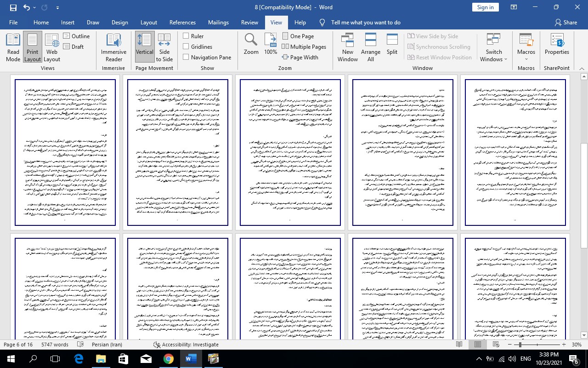Open the Immersive Reader
This screenshot has width=588, height=368.
pos(113,47)
